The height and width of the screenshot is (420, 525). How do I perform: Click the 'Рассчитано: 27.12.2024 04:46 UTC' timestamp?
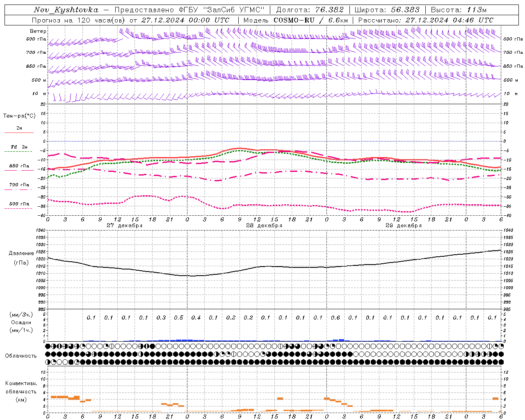[426, 20]
